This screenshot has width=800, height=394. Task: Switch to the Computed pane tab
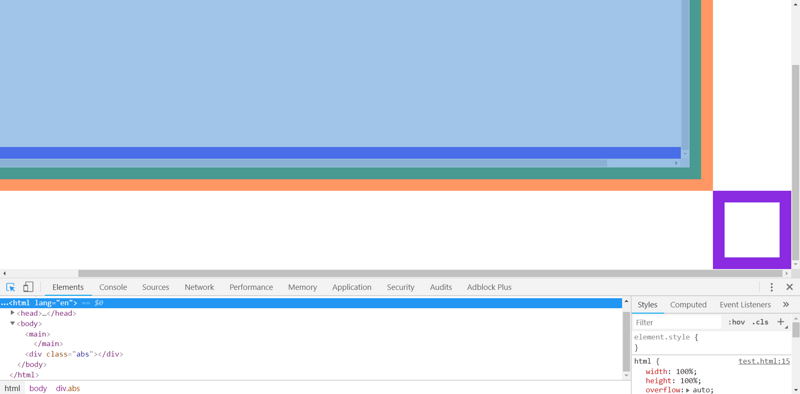(x=688, y=305)
